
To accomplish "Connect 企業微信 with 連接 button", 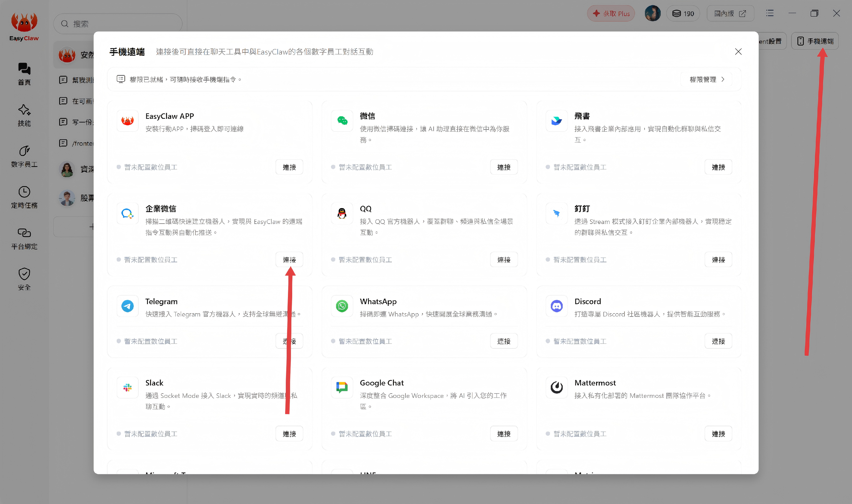I will click(289, 260).
